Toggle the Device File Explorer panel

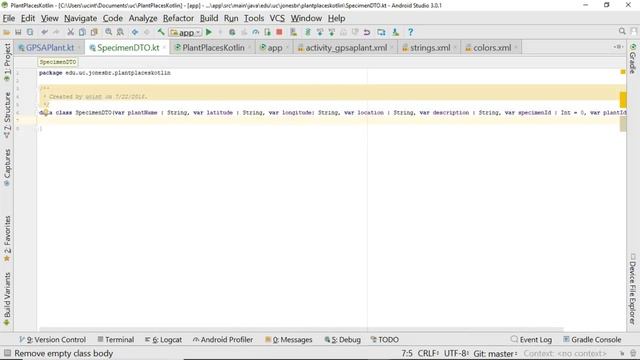point(633,289)
